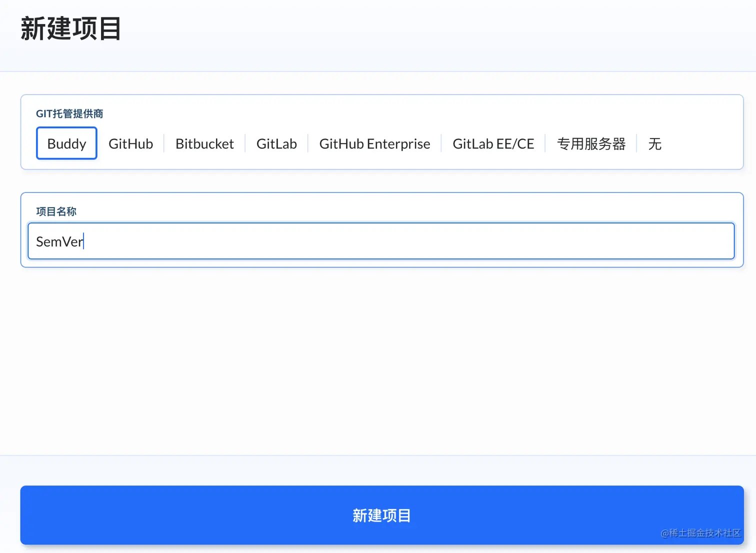
Task: Select the GitLab provider option
Action: pyautogui.click(x=276, y=143)
